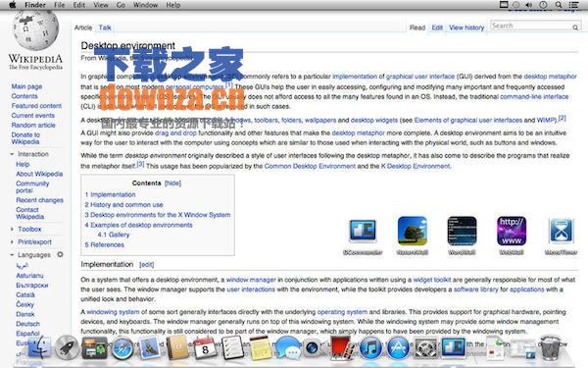Image resolution: width=588 pixels, height=368 pixels.
Task: Open Photo Booth red curtain icon in Dock
Action: coord(342,348)
